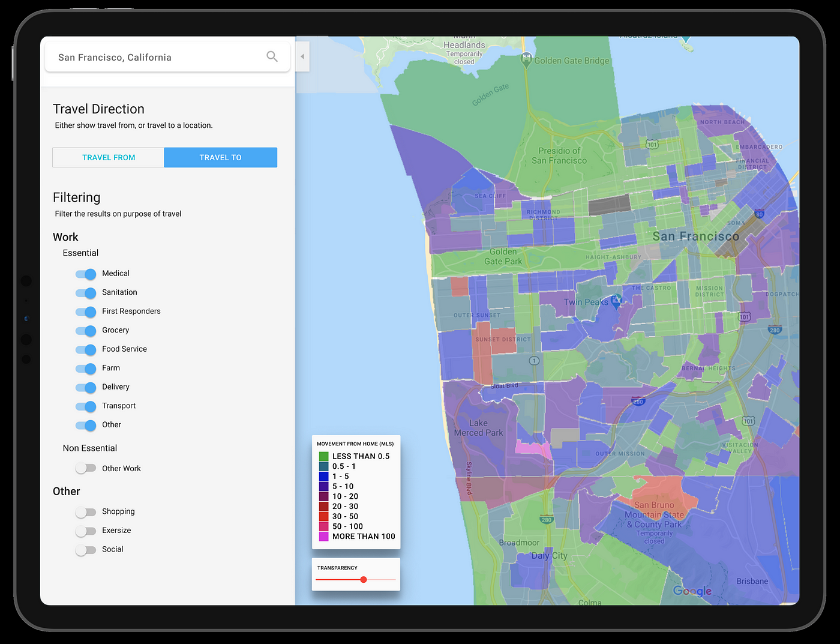Image resolution: width=840 pixels, height=644 pixels.
Task: Disable the Delivery filter
Action: pyautogui.click(x=86, y=387)
